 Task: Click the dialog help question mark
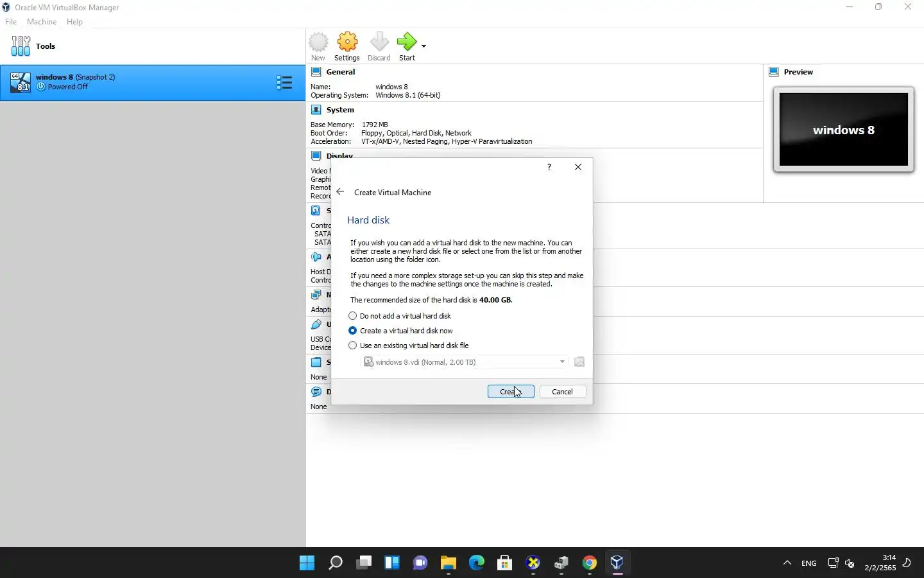click(x=549, y=167)
